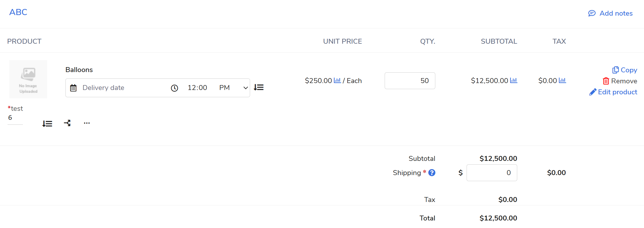Click the unit price chart icon
Viewport: 644px width, 228px height.
tap(337, 80)
